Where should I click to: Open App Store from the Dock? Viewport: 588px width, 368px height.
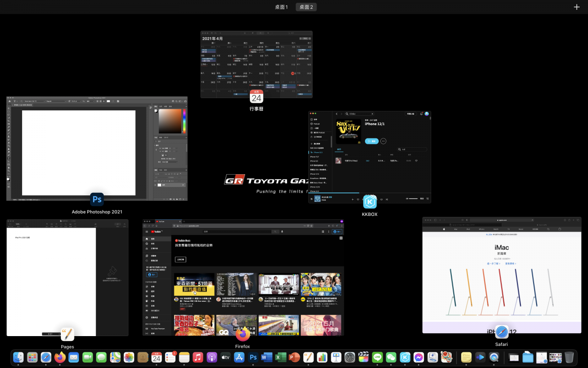point(239,358)
